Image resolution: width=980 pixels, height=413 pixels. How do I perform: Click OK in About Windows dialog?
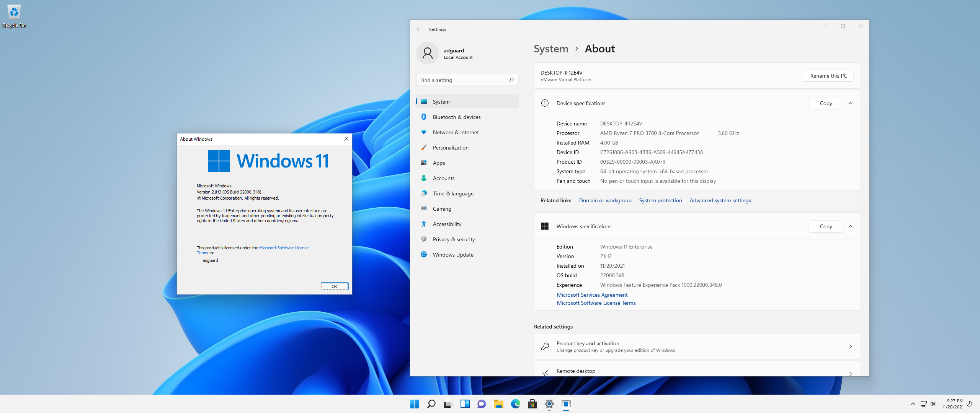pyautogui.click(x=335, y=286)
